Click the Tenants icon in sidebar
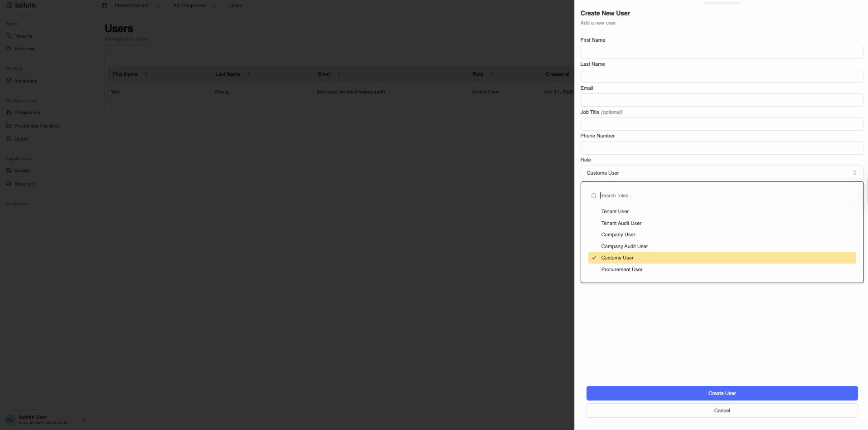This screenshot has width=868, height=430. (9, 36)
